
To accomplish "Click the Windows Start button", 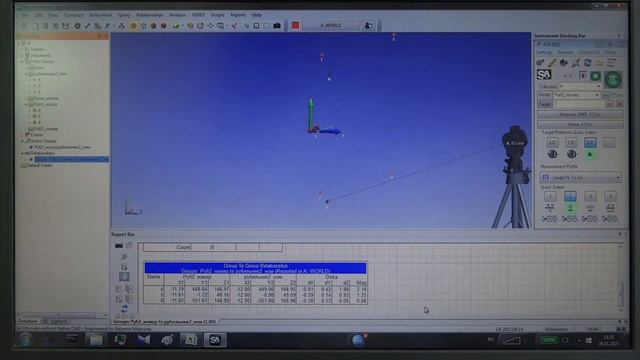I will 25,340.
